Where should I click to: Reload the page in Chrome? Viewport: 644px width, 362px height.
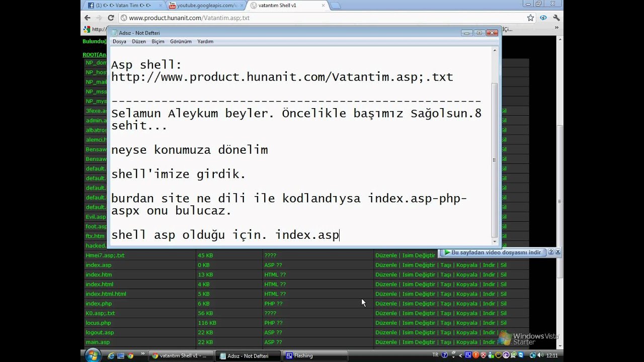pyautogui.click(x=111, y=18)
